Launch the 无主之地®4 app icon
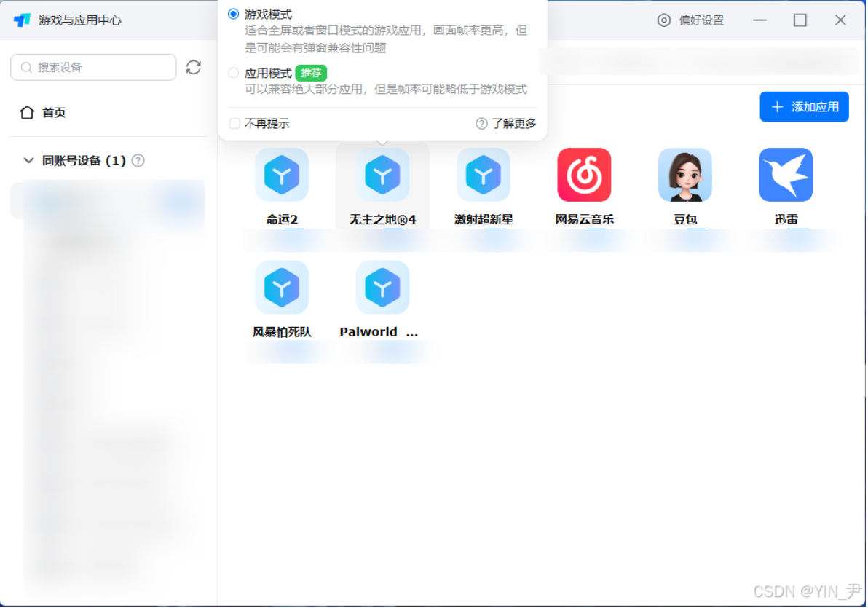Screen dimensions: 868x608 click(x=382, y=175)
